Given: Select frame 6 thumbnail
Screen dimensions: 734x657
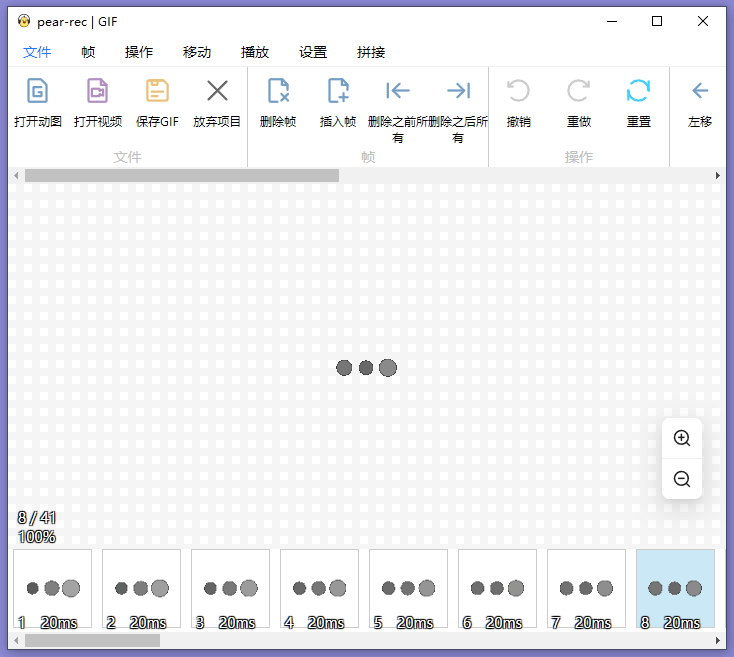Looking at the screenshot, I should point(497,589).
